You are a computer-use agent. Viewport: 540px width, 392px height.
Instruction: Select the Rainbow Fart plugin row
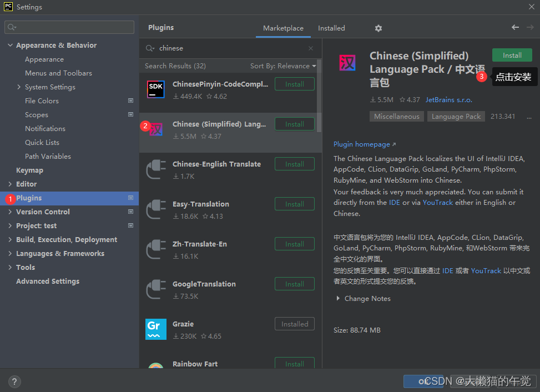click(x=230, y=361)
